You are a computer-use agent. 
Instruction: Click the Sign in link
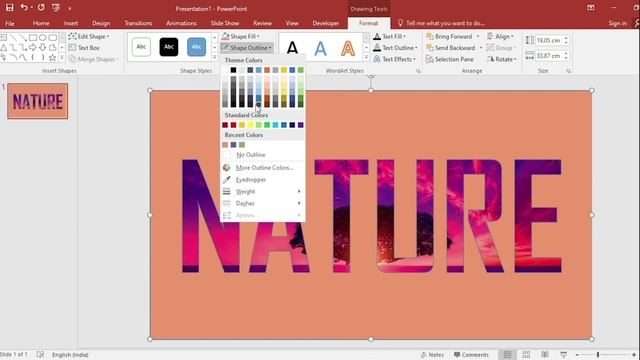coord(618,23)
